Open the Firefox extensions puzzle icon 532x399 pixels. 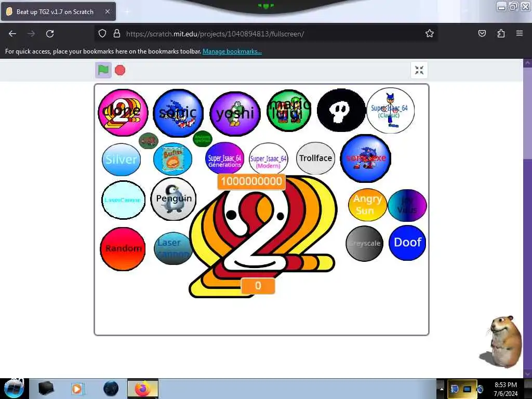coord(501,34)
